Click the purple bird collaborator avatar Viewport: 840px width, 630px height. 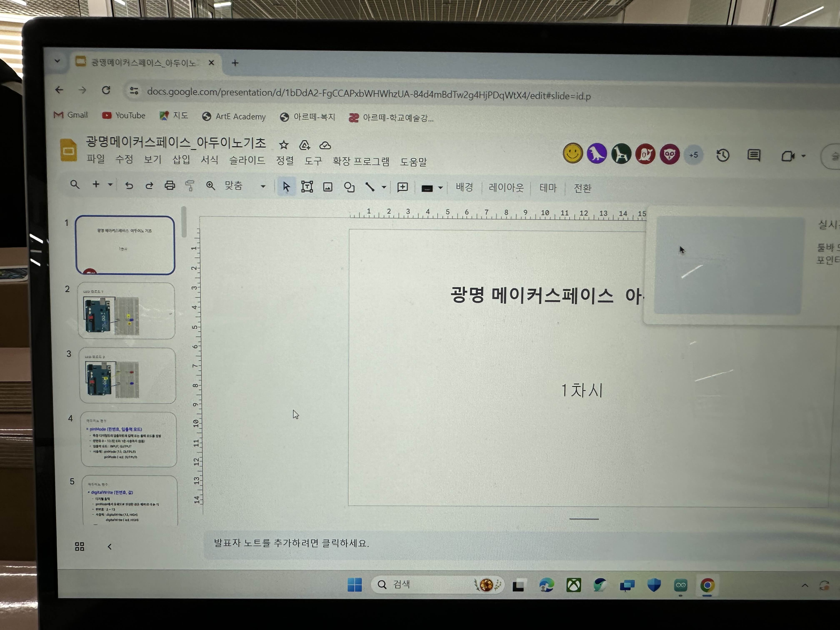[x=597, y=154]
